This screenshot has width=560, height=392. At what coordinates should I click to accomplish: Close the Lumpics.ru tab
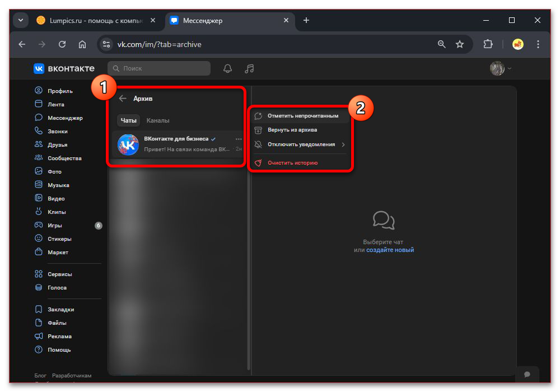coord(153,20)
